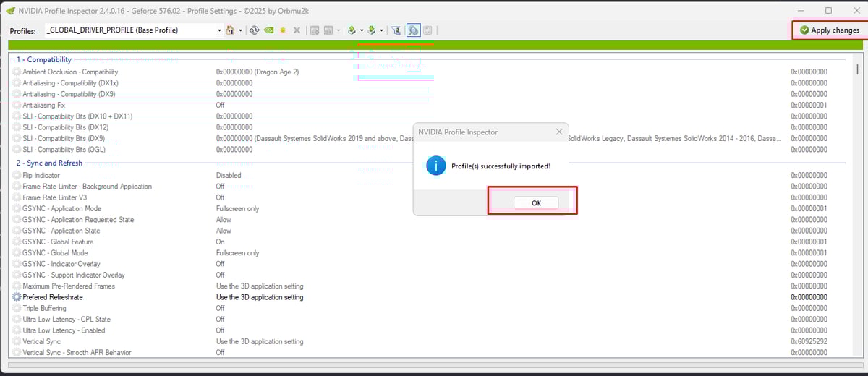The image size is (868, 376).
Task: Click gear icon beside Triple Buffering
Action: point(17,308)
